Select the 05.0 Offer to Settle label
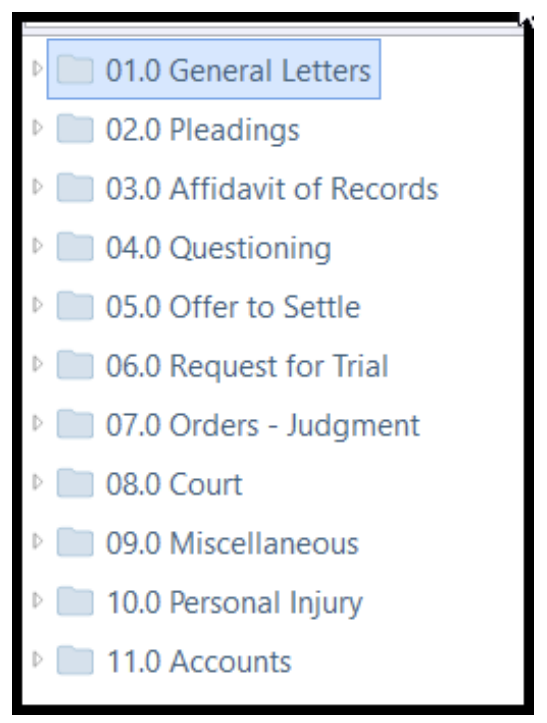Viewport: 547px width, 723px height. tap(233, 307)
